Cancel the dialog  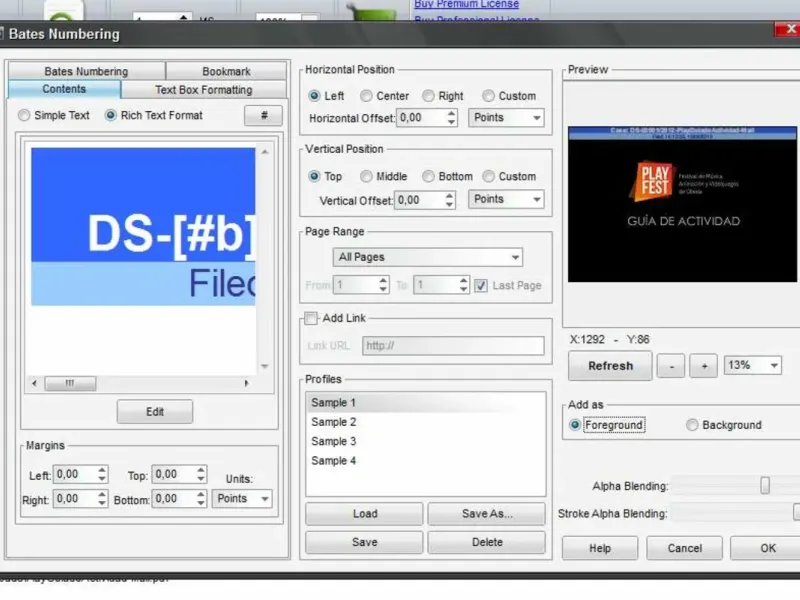[685, 548]
